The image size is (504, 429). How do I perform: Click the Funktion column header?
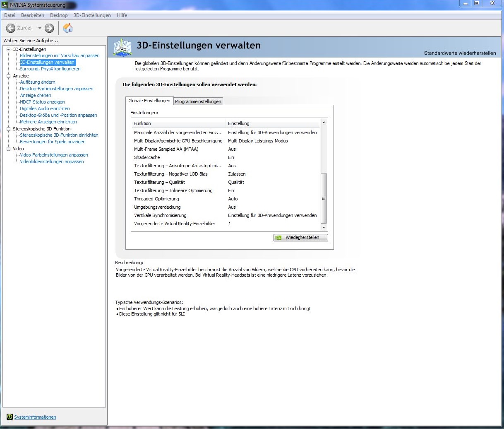coord(178,123)
